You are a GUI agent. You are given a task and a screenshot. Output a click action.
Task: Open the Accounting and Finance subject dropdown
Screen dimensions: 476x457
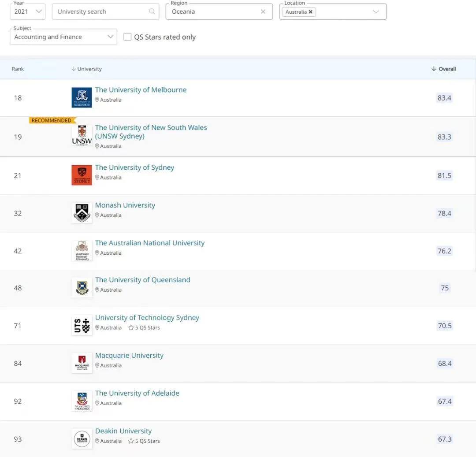tap(63, 37)
